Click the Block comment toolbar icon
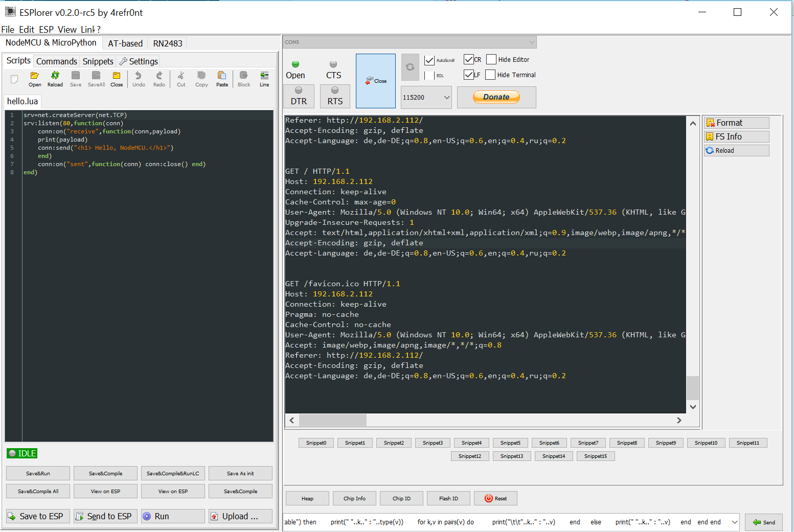794x532 pixels. [x=244, y=79]
